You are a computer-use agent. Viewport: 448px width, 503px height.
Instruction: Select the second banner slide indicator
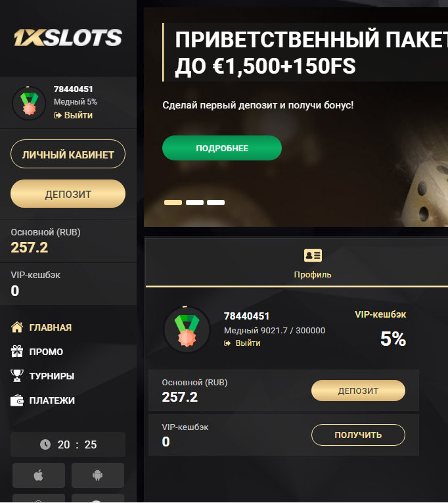[195, 203]
